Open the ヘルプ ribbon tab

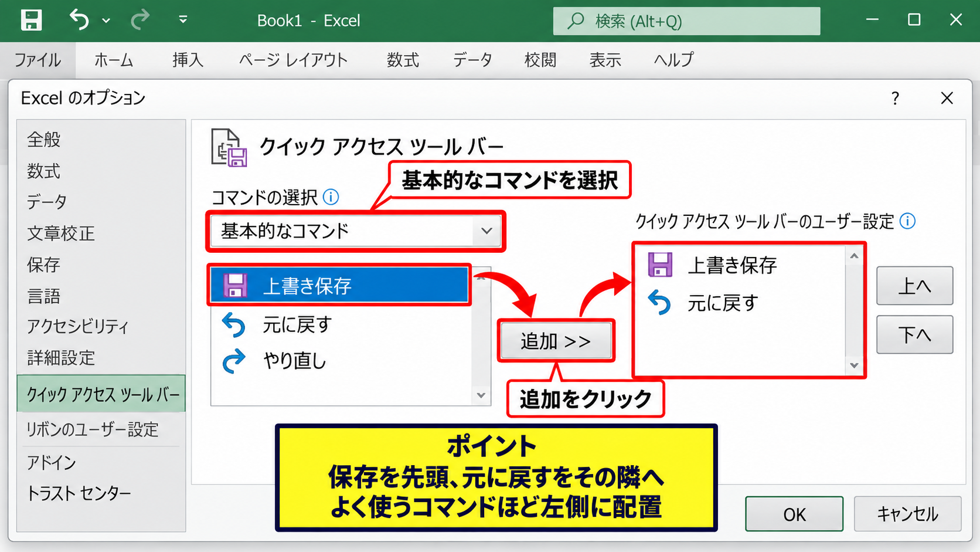point(673,60)
